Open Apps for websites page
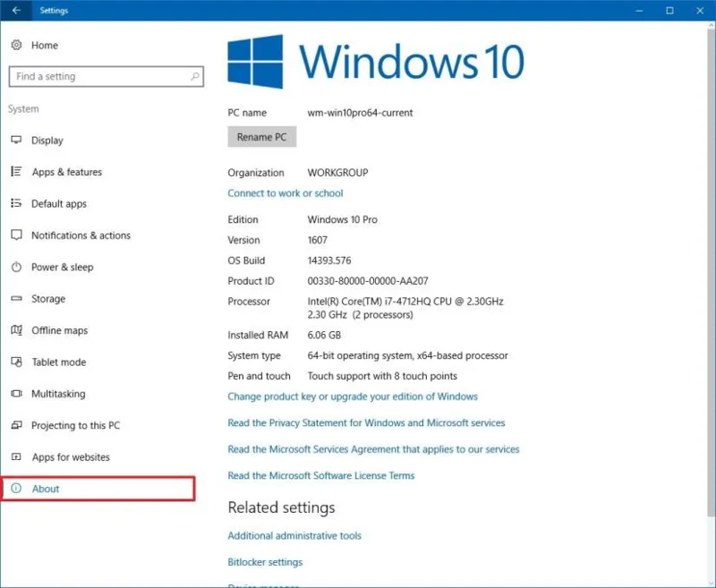Image resolution: width=716 pixels, height=588 pixels. pyautogui.click(x=71, y=457)
